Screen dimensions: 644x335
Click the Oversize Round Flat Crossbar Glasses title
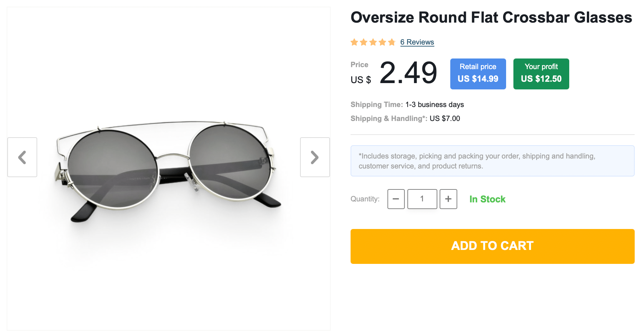(x=491, y=17)
